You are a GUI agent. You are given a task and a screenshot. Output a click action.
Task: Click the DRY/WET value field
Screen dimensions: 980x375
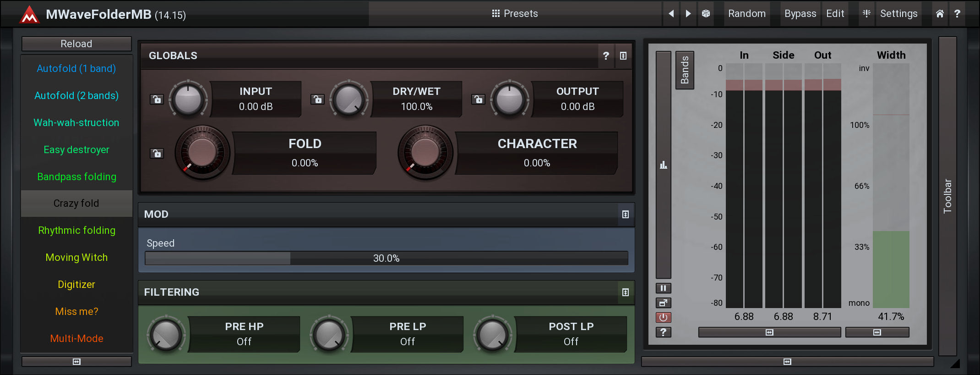tap(416, 106)
